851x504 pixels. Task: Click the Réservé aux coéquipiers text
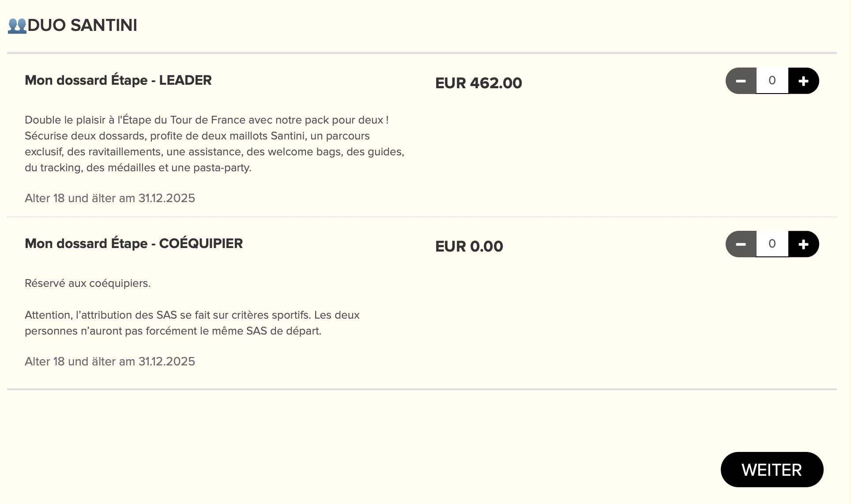(87, 283)
